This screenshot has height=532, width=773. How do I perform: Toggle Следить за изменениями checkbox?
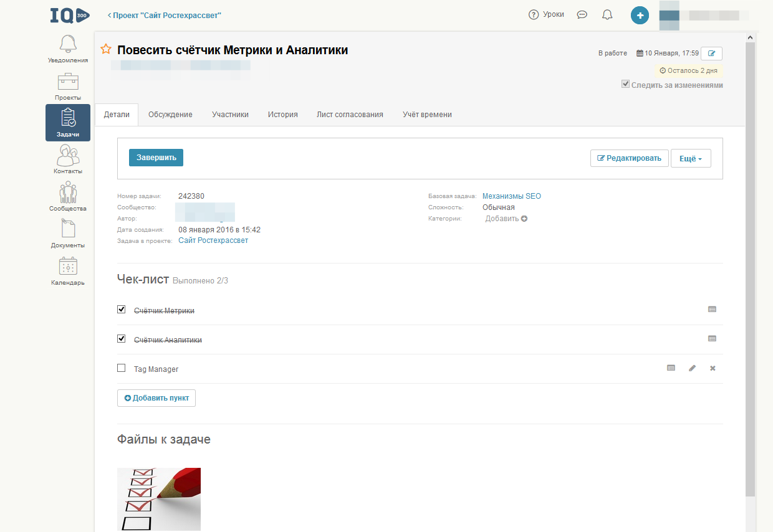(625, 84)
